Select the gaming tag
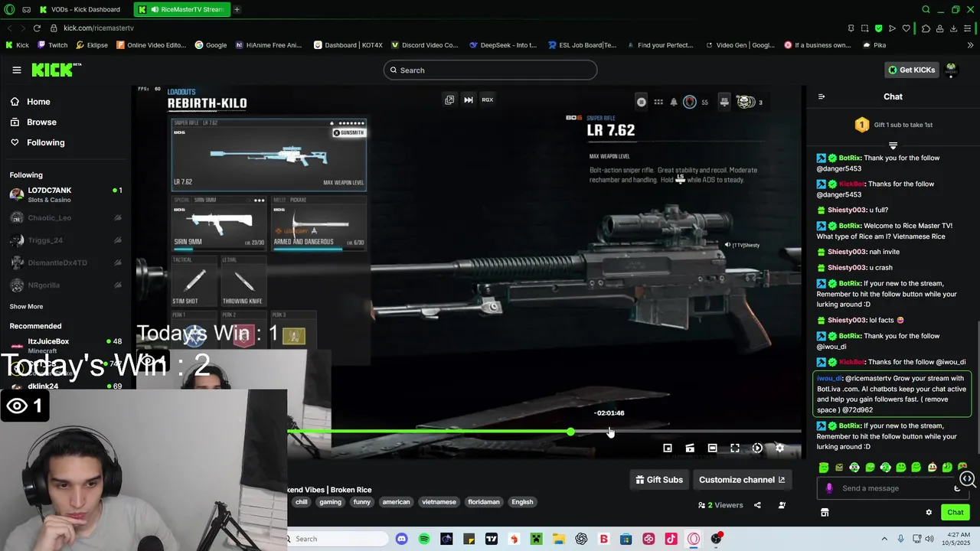980x551 pixels. (x=331, y=502)
